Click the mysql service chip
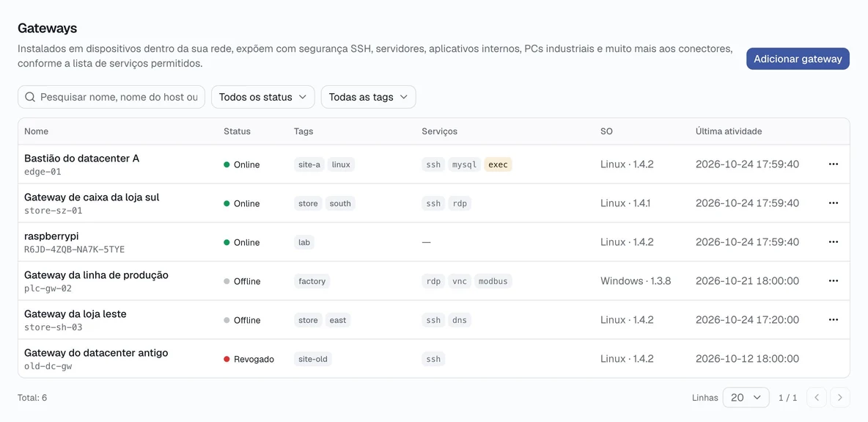Screen dimensions: 868x422 tap(465, 164)
